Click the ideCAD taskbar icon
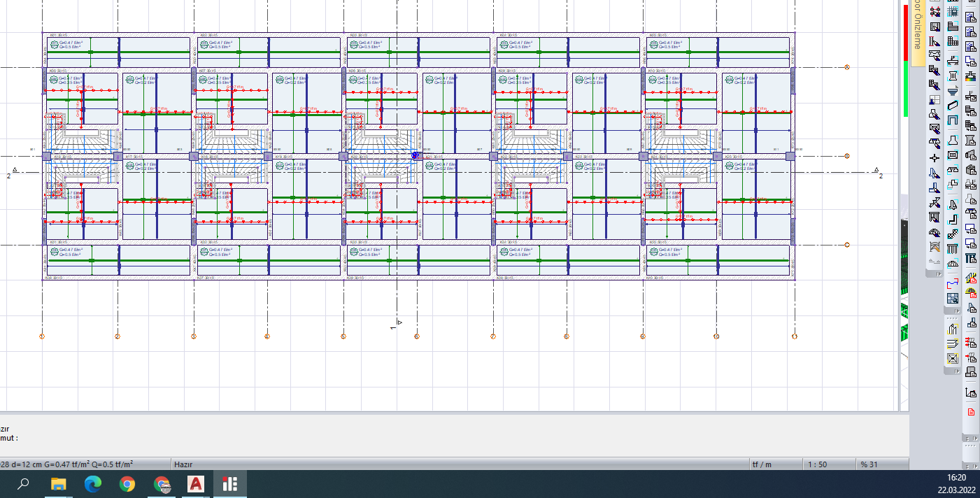The image size is (980, 498). coord(229,483)
